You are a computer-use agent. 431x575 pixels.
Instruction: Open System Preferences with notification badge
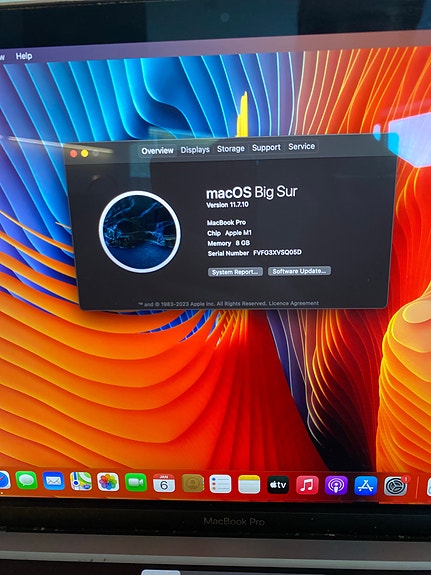[396, 486]
